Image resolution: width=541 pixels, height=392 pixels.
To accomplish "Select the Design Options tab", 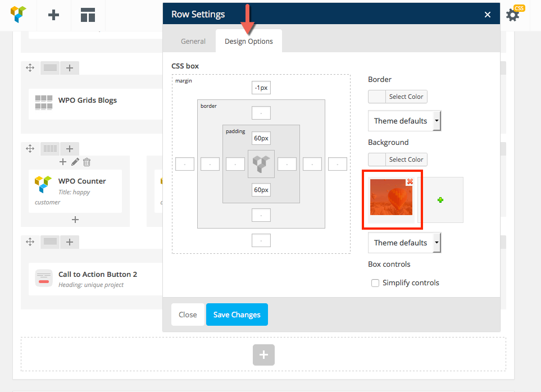I will point(249,42).
